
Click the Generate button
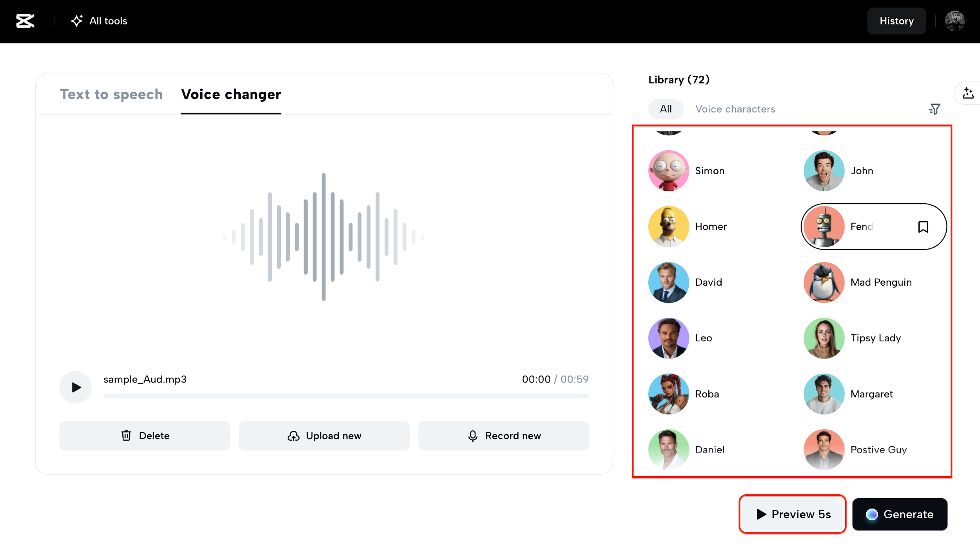[900, 514]
